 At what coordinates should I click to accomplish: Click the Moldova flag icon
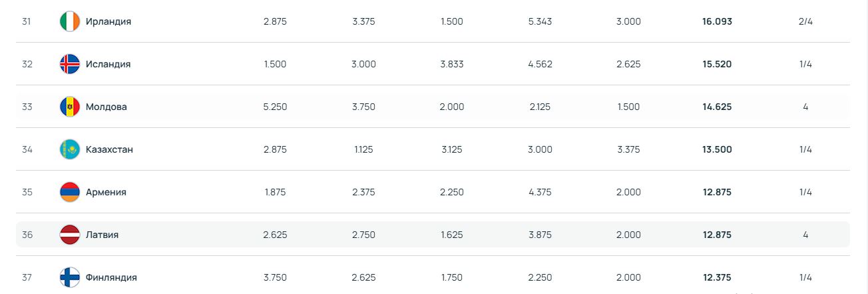coord(69,107)
